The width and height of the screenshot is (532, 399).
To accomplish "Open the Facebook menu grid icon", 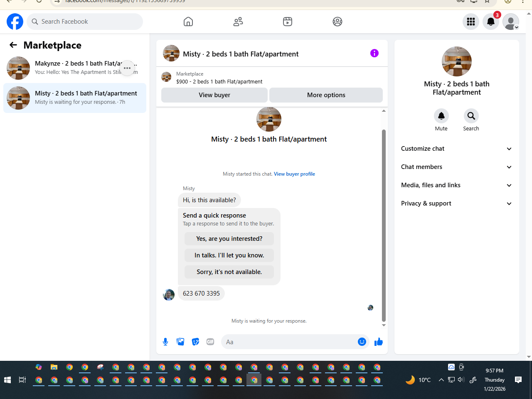I will point(471,22).
